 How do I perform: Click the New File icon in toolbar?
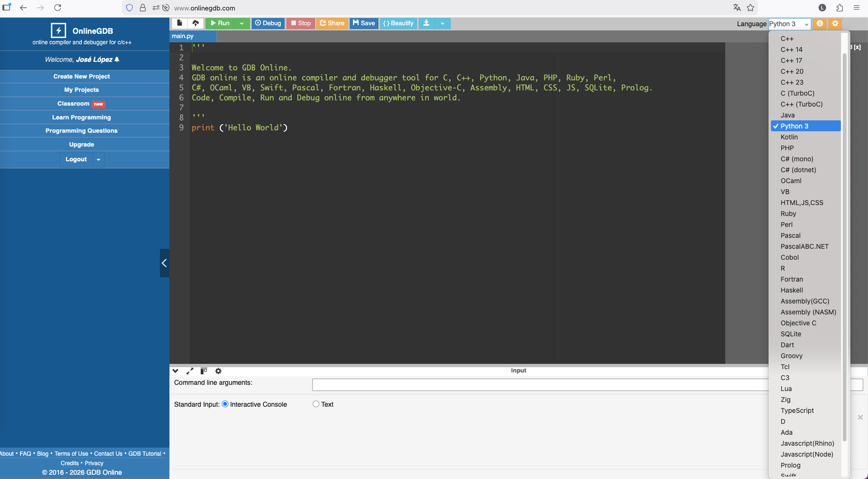pyautogui.click(x=179, y=23)
